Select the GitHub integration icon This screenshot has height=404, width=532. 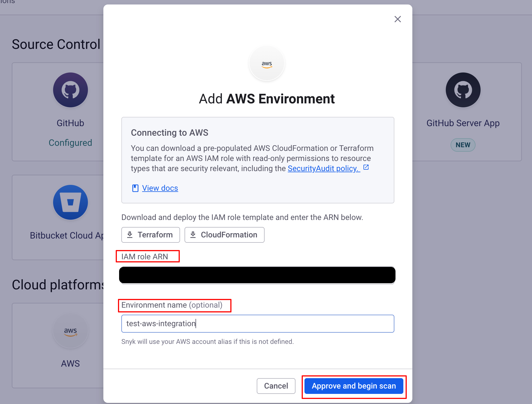coord(71,90)
